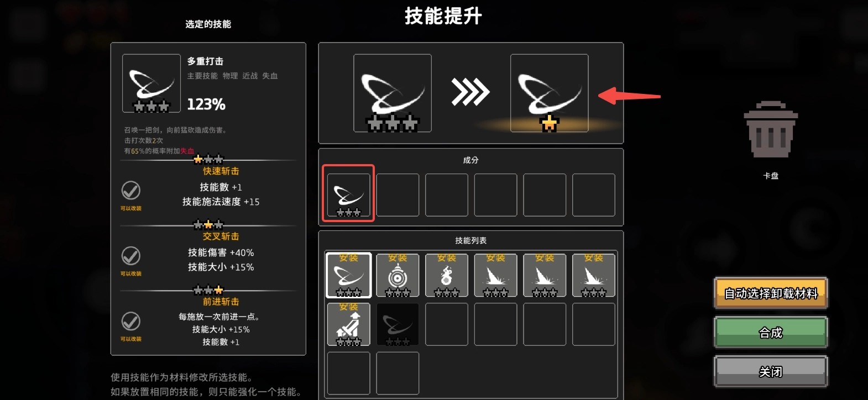Click the second empty 成分 ingredient slot
The height and width of the screenshot is (400, 868).
click(x=447, y=194)
